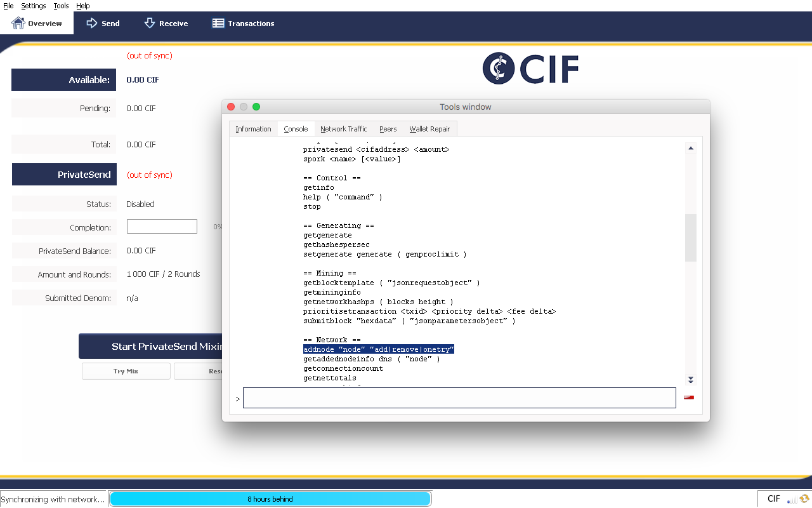Click the green zoom button of Tools window
The image size is (812, 508).
(256, 107)
